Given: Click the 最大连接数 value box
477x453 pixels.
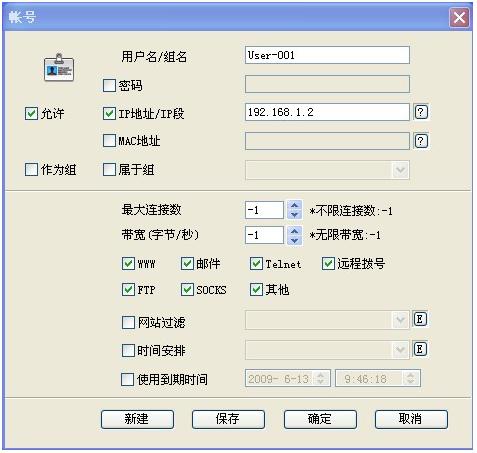Looking at the screenshot, I should pyautogui.click(x=264, y=210).
